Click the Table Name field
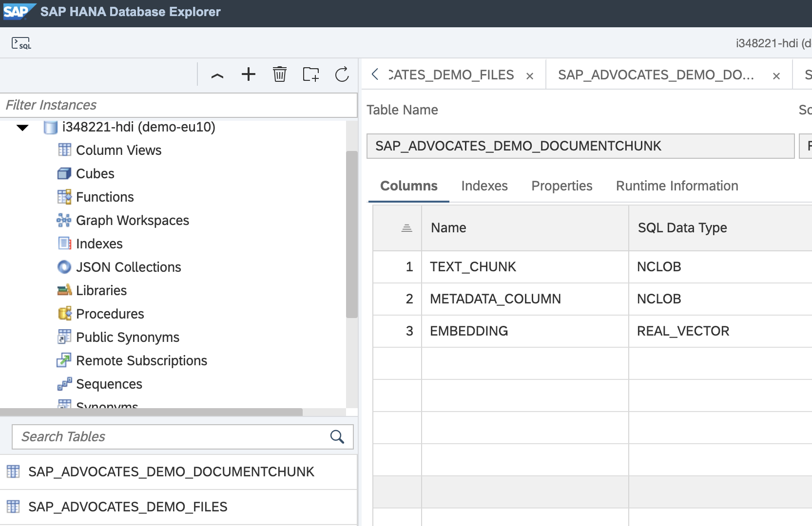 pyautogui.click(x=580, y=146)
